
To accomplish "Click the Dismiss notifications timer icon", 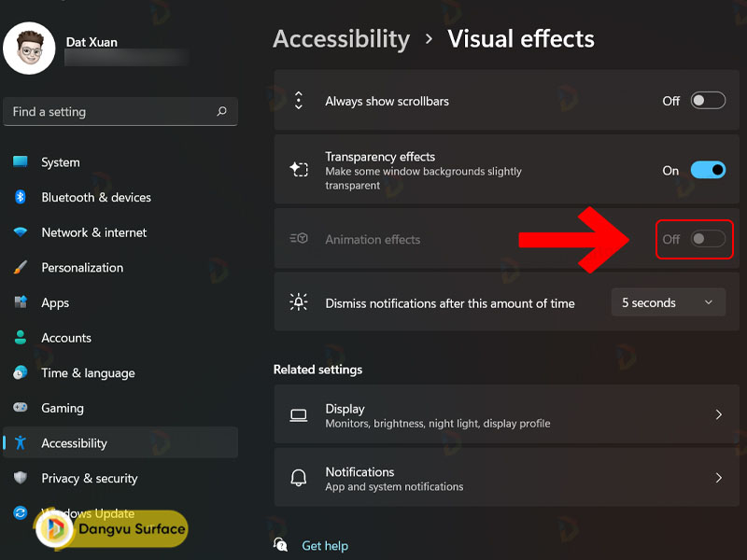I will coord(298,301).
